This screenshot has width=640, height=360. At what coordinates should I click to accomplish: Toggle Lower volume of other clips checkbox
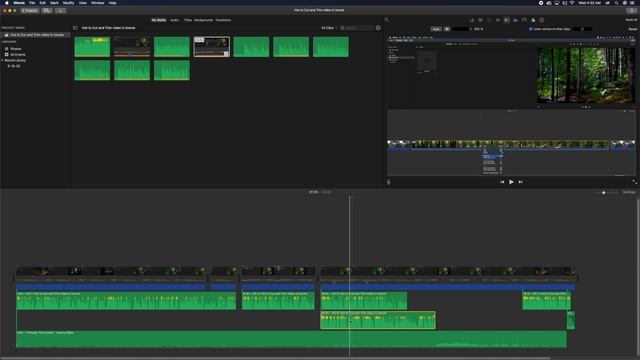531,29
